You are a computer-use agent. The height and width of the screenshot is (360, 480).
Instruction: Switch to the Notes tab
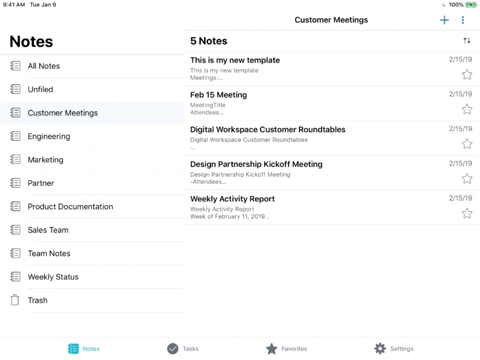tap(84, 349)
